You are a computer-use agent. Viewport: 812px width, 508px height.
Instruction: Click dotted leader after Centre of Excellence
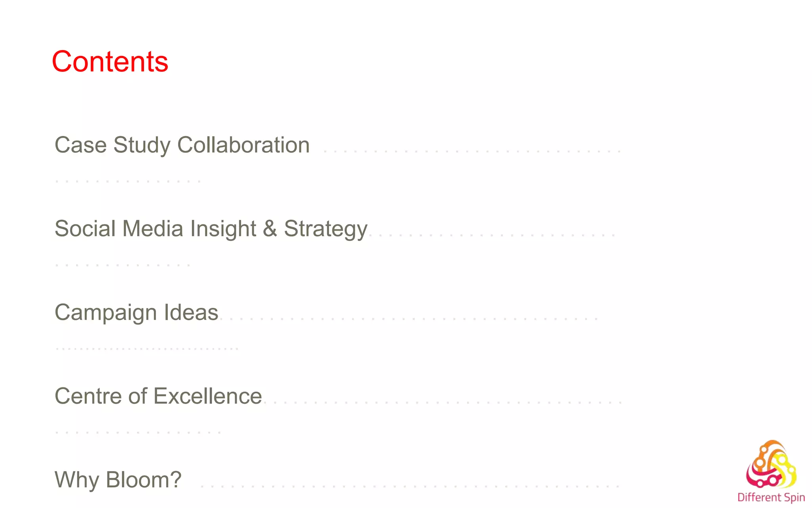(x=443, y=402)
